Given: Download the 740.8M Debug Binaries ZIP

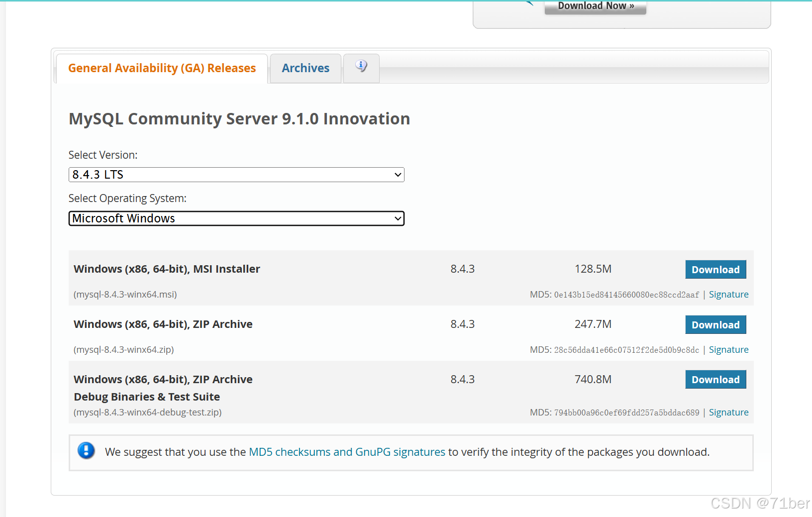Looking at the screenshot, I should tap(715, 379).
